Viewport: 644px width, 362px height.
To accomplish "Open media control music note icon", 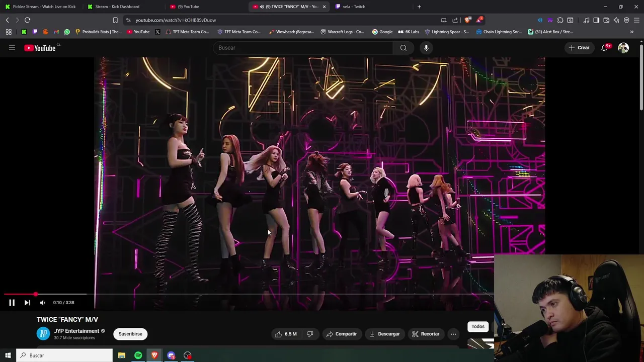I will [x=587, y=20].
